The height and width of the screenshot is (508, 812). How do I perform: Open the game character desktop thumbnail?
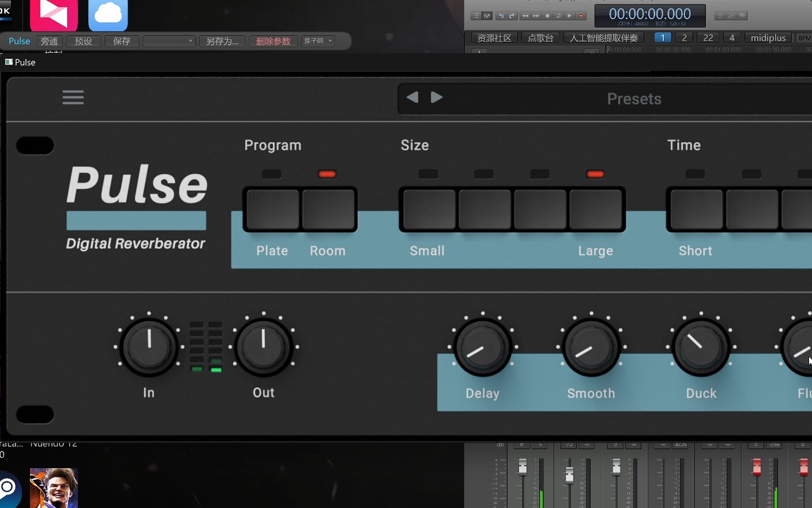(54, 488)
